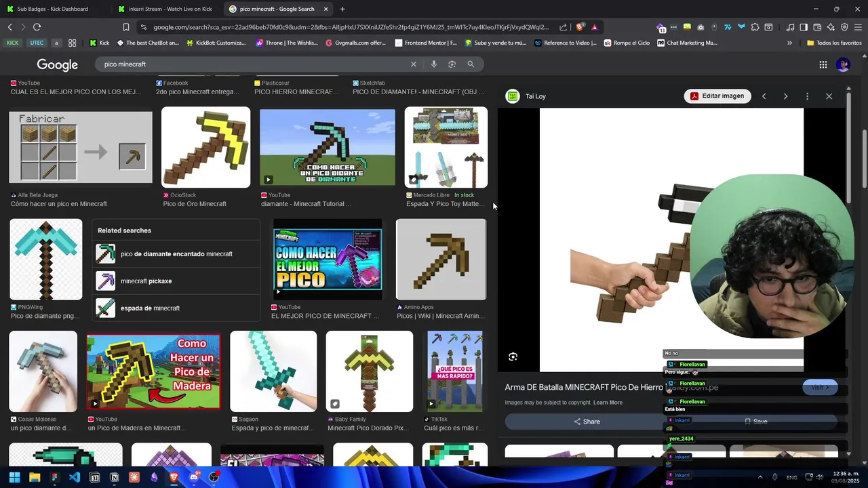Open the Leo AI sparkle icon
Screen dimensions: 868x488
pos(831,27)
